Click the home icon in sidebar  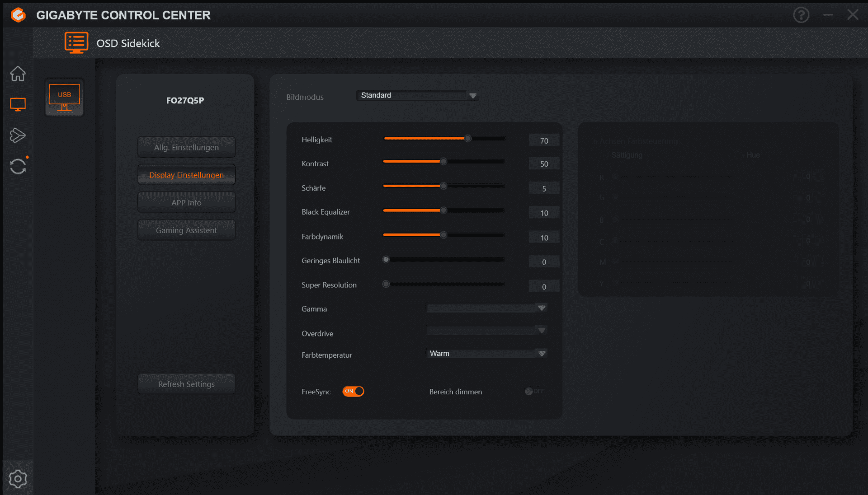18,74
